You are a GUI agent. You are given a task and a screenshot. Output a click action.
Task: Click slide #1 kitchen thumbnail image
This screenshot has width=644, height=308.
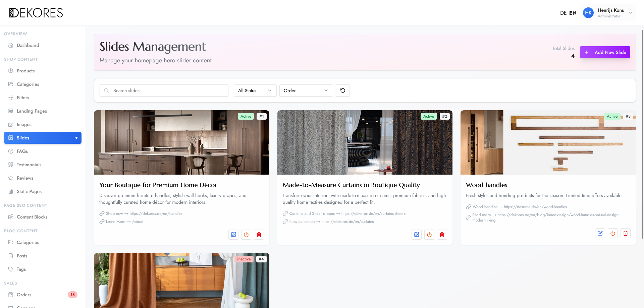pos(181,142)
